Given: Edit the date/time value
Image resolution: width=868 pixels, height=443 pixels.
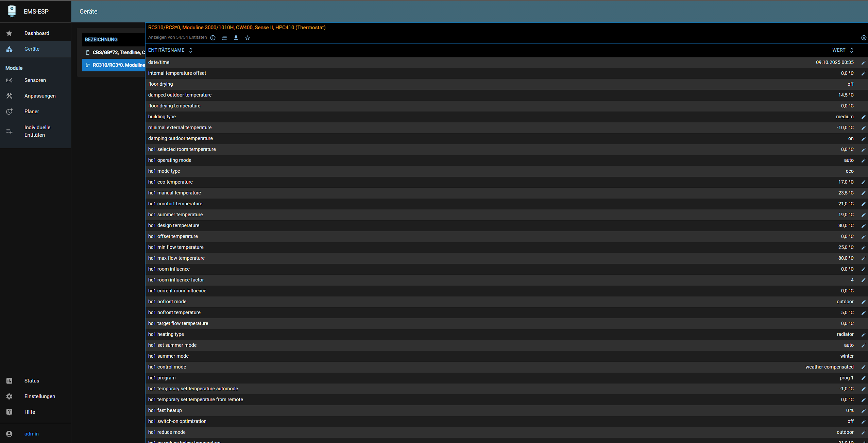Looking at the screenshot, I should point(863,63).
